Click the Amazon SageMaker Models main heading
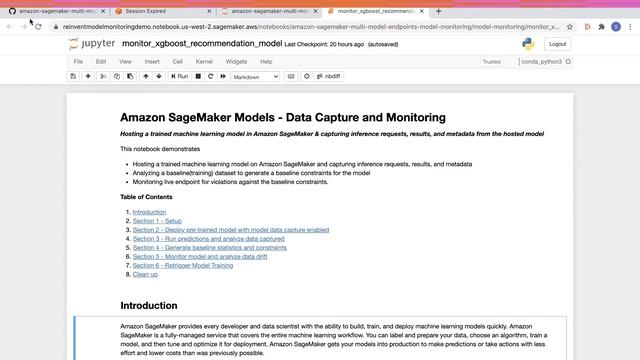 [283, 117]
